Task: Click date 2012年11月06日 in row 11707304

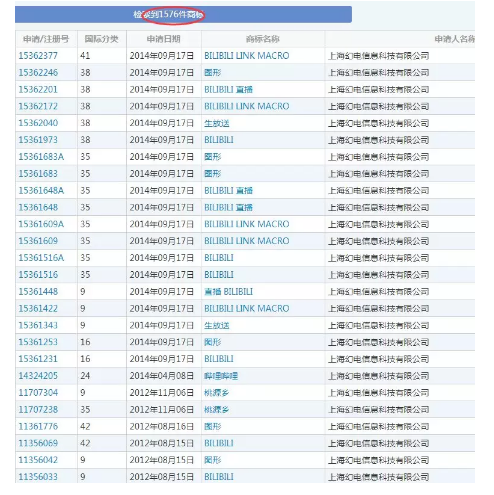Action: tap(162, 393)
